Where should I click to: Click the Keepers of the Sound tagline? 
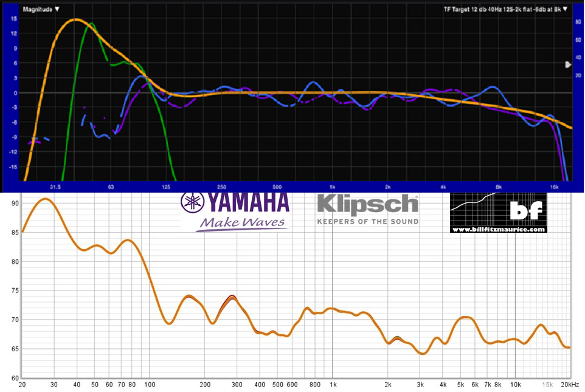click(x=367, y=221)
